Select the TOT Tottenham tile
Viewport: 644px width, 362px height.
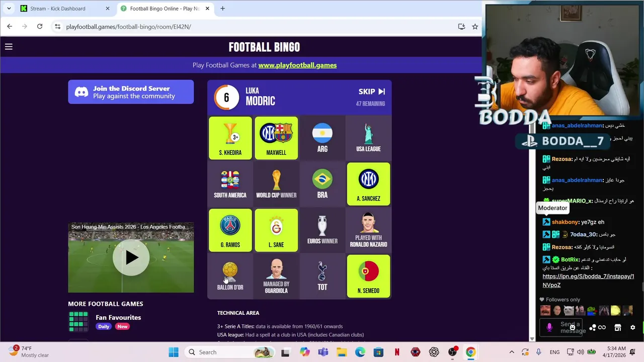click(323, 277)
